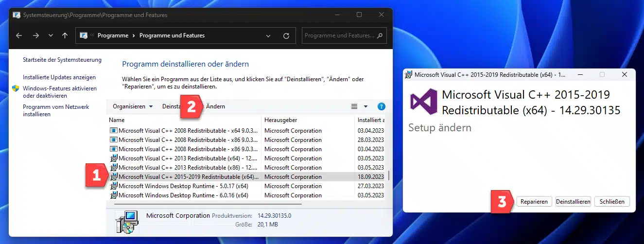
Task: Open Installierte Updates anzeigen link
Action: click(x=59, y=77)
